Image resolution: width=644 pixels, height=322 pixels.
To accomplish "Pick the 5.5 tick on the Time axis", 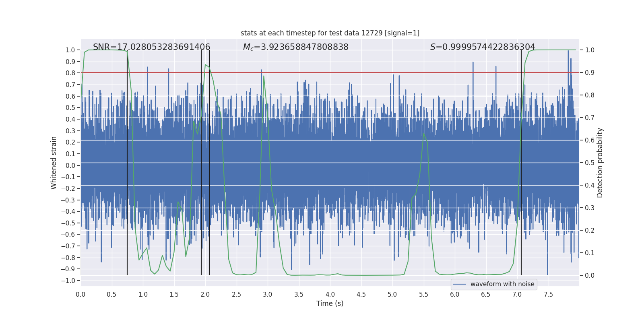I will click(423, 294).
